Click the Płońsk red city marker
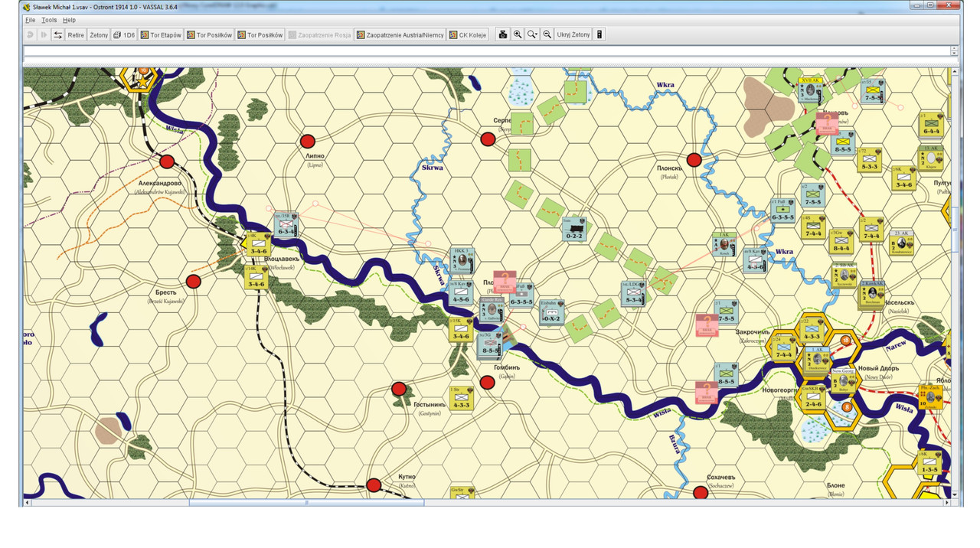The width and height of the screenshot is (980, 548). [x=694, y=160]
